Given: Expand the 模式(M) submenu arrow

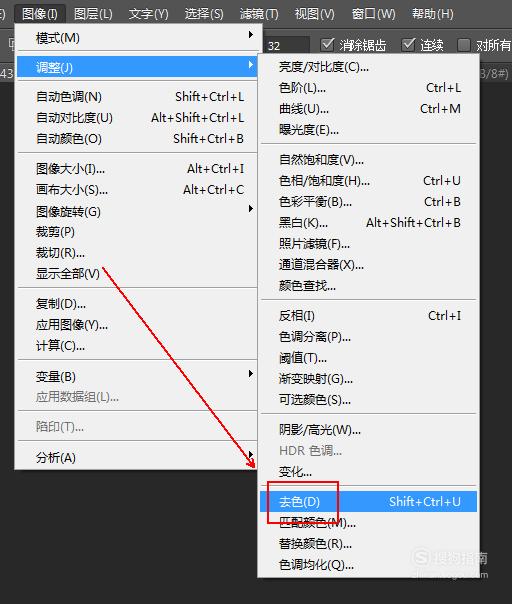Looking at the screenshot, I should 251,35.
